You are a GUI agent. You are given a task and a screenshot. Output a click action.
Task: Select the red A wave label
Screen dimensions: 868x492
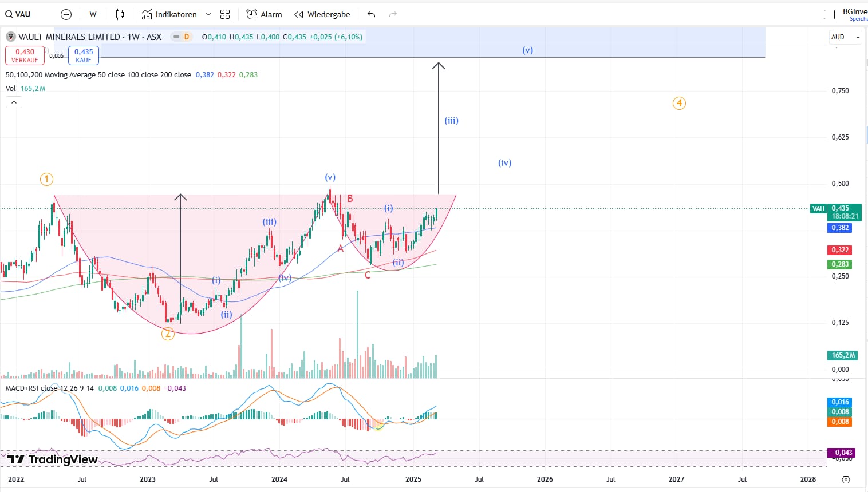click(x=341, y=248)
